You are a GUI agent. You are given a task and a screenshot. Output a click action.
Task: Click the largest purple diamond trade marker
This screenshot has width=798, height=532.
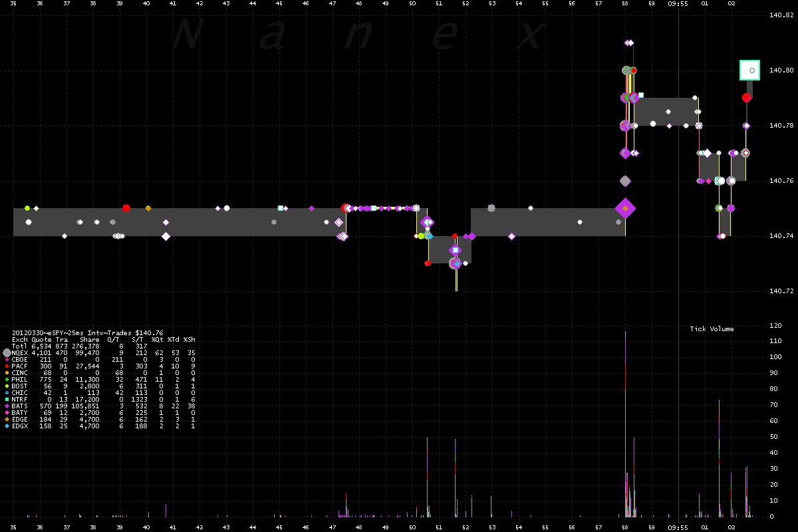[x=625, y=208]
